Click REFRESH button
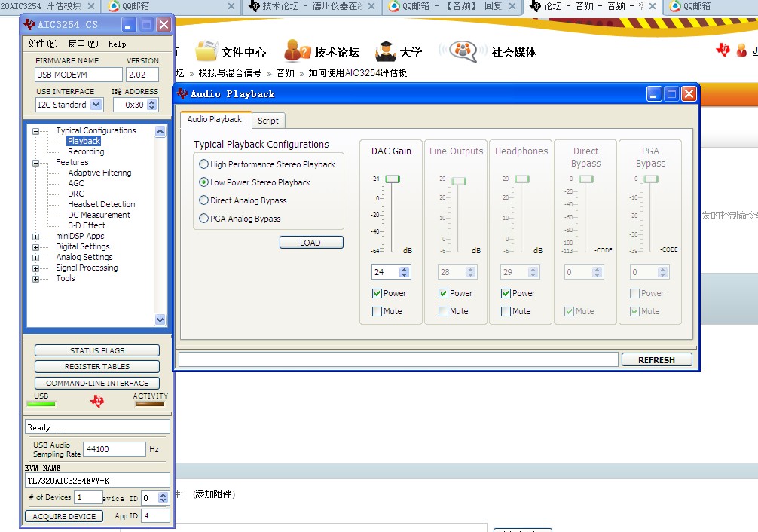Viewport: 758px width, 532px height. pyautogui.click(x=656, y=360)
